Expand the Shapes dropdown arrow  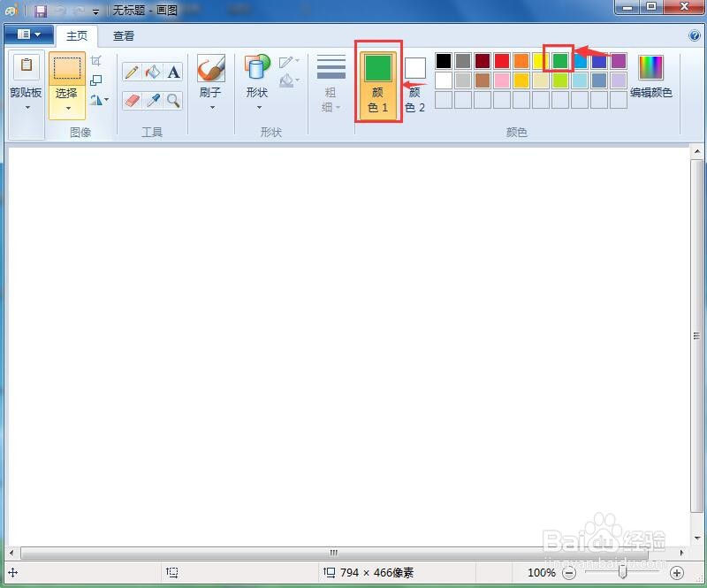pos(259,107)
